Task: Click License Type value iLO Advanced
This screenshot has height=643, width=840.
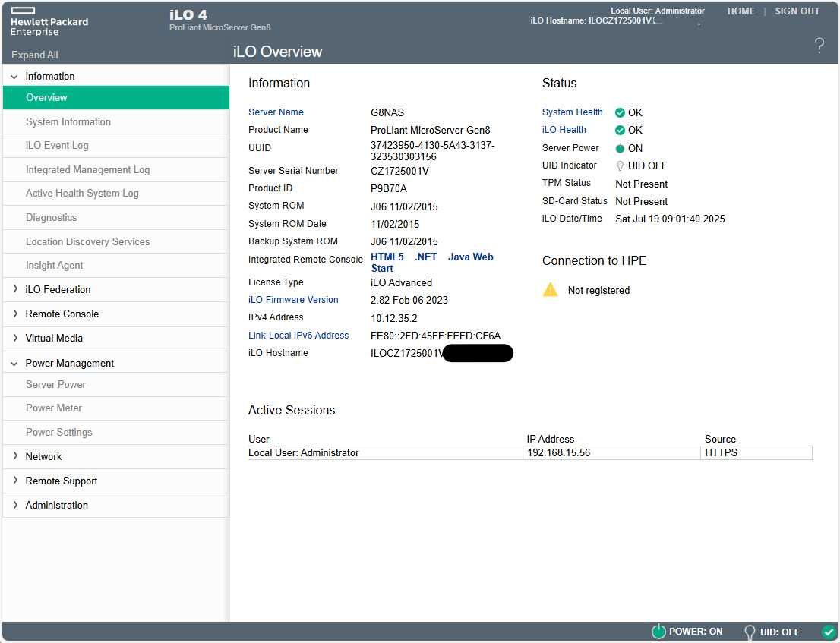Action: pos(401,282)
